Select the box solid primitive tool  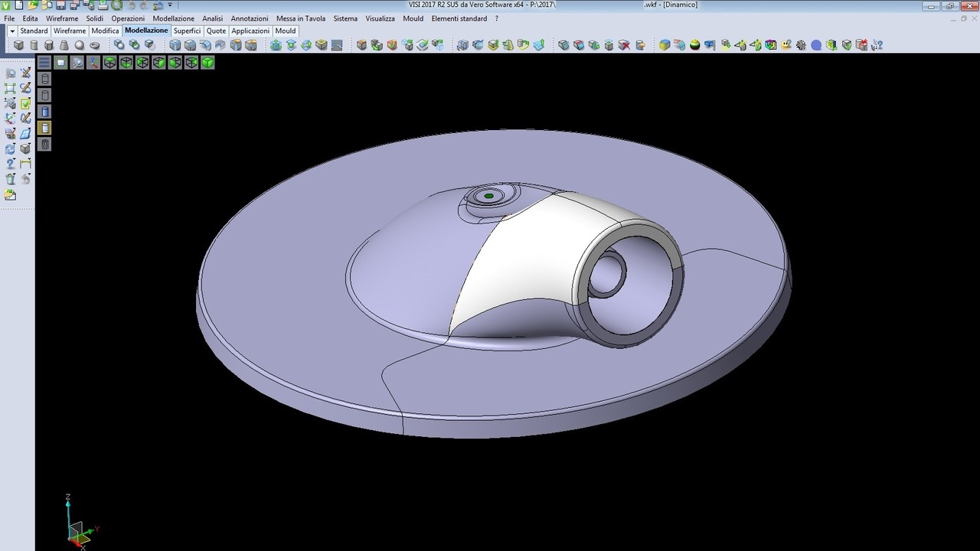point(19,45)
